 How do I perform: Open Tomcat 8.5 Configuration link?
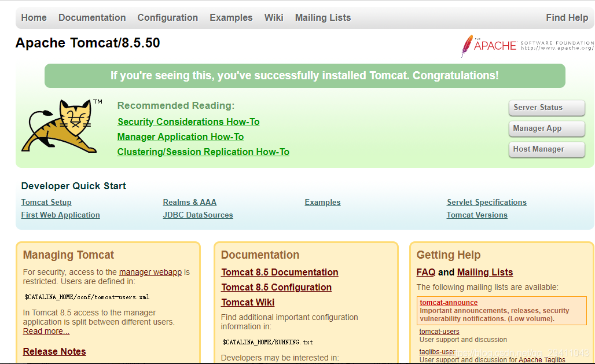click(276, 288)
